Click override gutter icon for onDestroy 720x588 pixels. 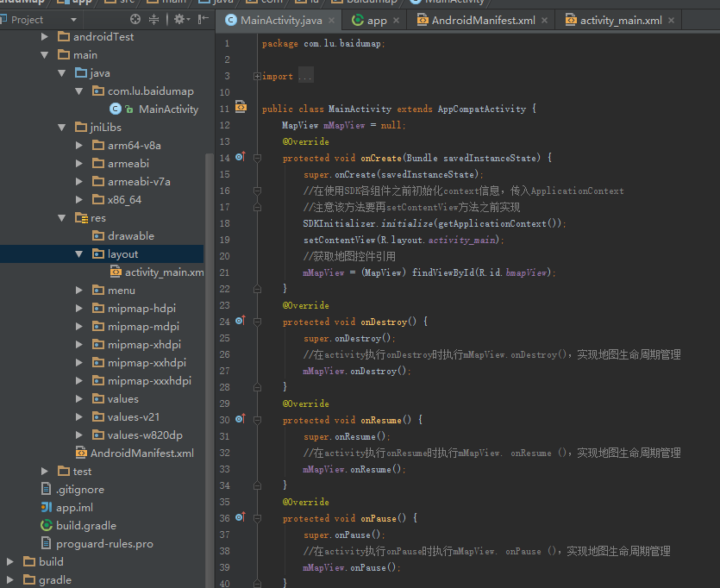pos(241,321)
